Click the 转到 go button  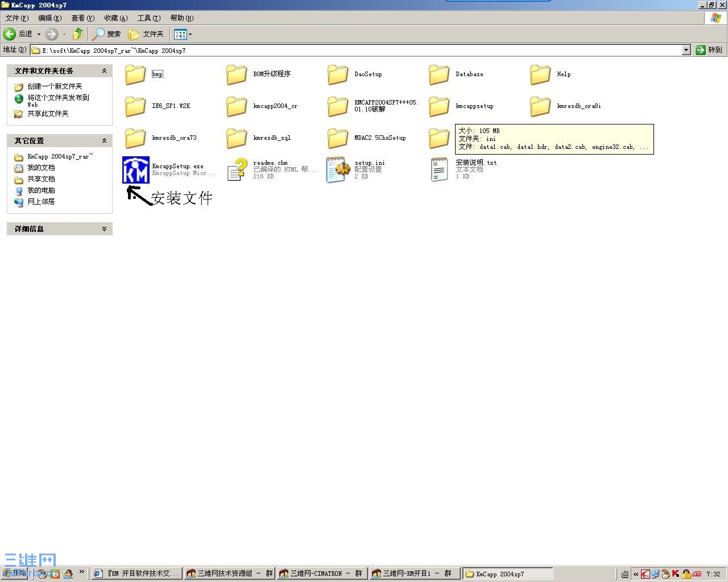coord(709,50)
